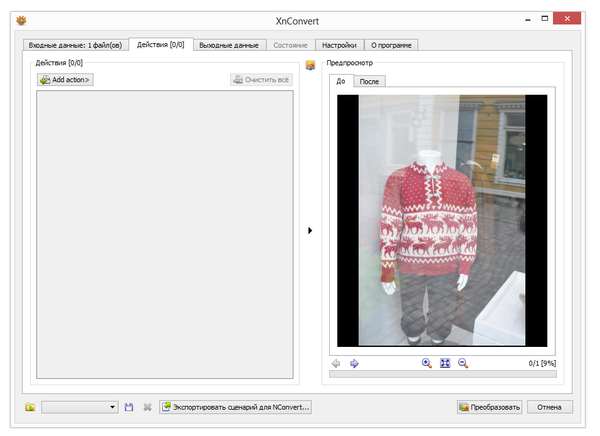Click the sweater preview image
The height and width of the screenshot is (436, 600).
[442, 220]
